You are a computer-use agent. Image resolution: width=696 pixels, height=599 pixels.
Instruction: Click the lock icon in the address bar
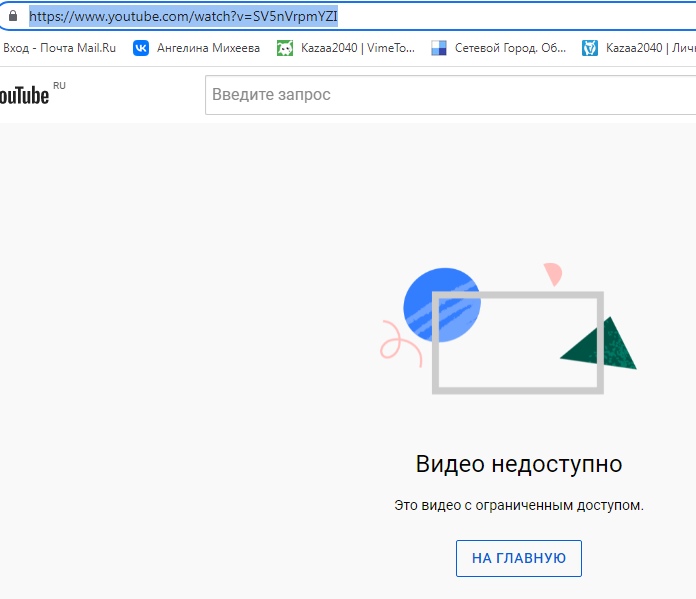12,16
